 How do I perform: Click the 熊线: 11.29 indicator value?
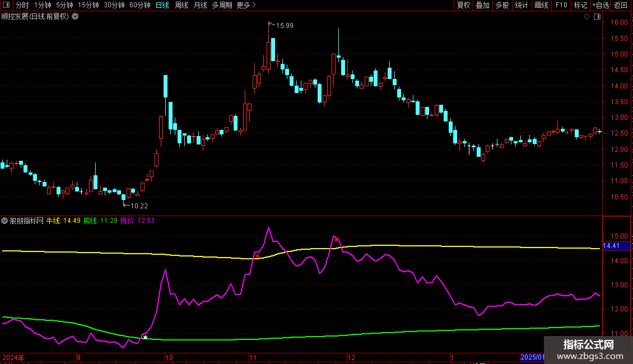pyautogui.click(x=100, y=221)
